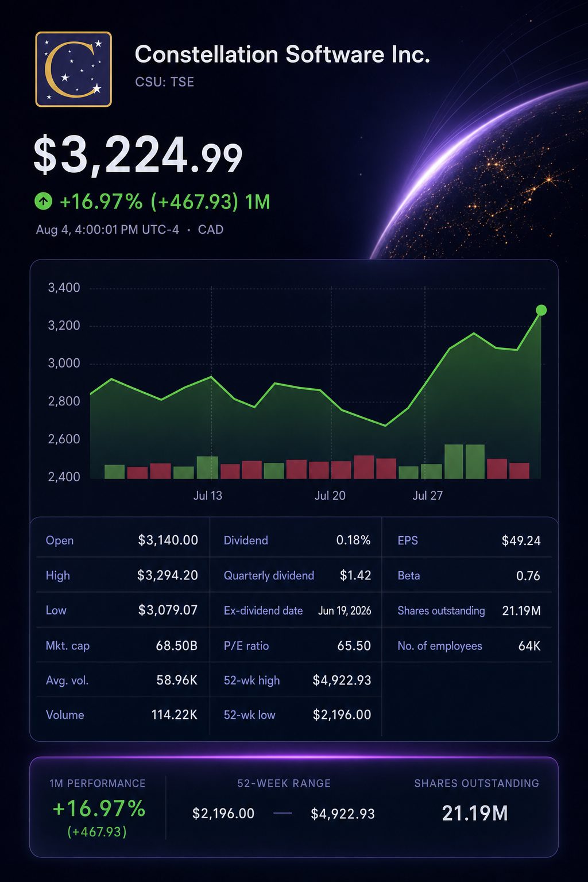Click the Constellation Software logo icon
Viewport: 588px width, 882px height.
click(73, 69)
